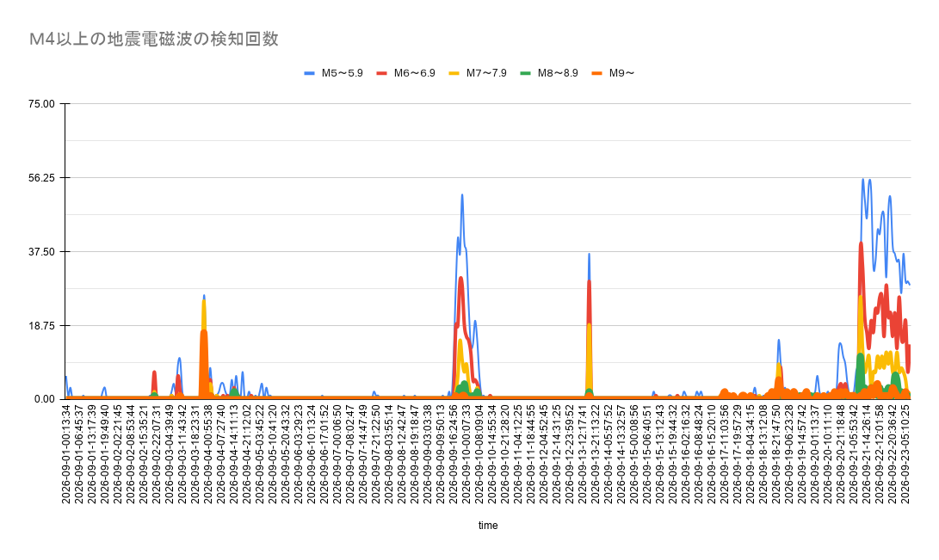Click x-axis label 2026-09-21-14:26:14
Image resolution: width=939 pixels, height=560 pixels.
(866, 454)
